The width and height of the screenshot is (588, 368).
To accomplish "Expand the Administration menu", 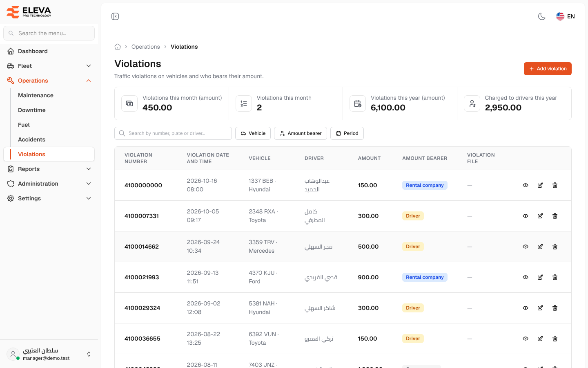I will [49, 184].
